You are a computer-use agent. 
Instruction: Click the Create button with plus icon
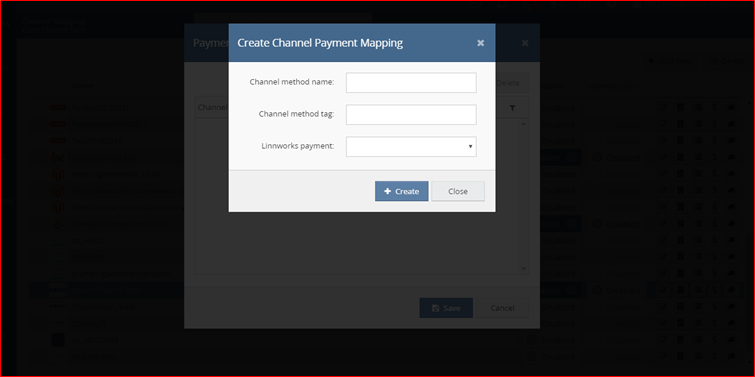pos(402,191)
